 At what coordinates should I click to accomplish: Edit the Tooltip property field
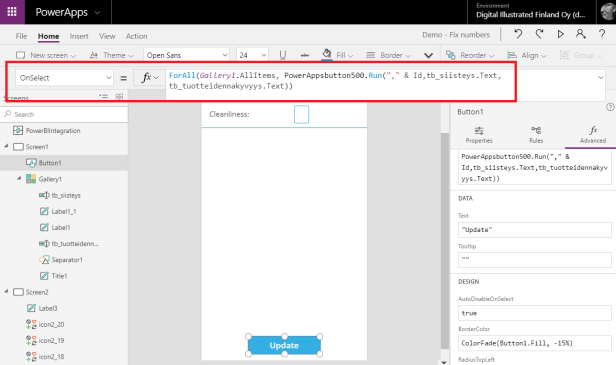535,260
